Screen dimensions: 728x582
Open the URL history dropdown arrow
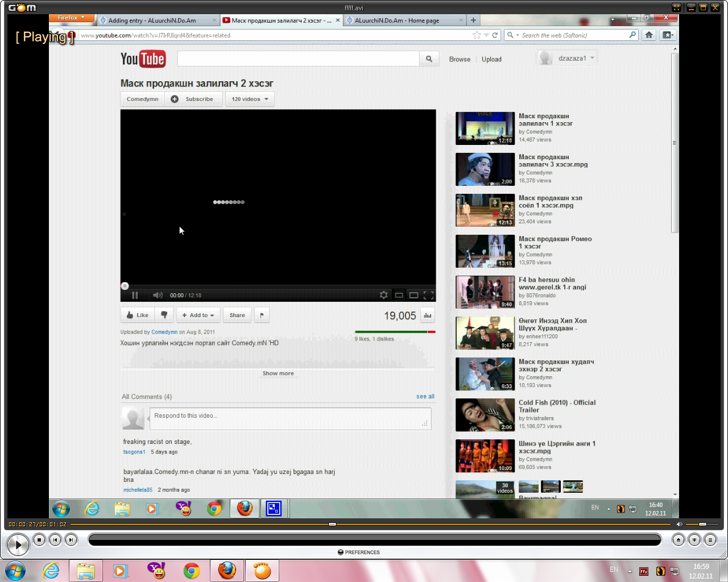point(486,35)
